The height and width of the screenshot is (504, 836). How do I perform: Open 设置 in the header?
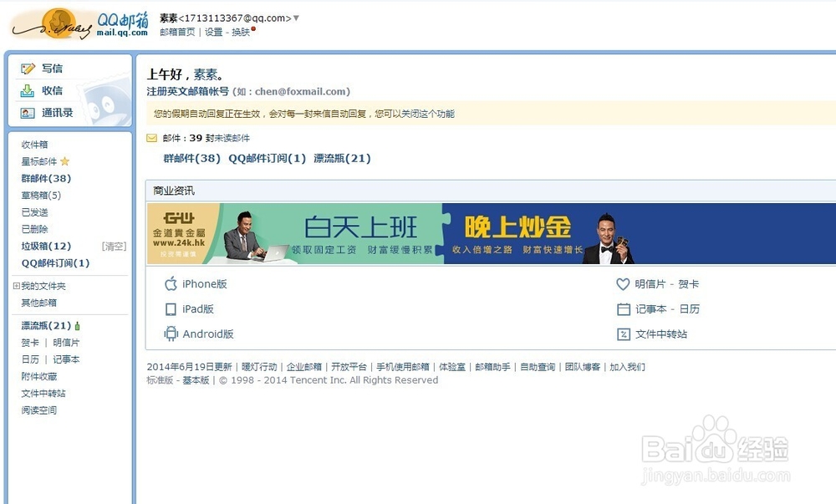pyautogui.click(x=214, y=32)
